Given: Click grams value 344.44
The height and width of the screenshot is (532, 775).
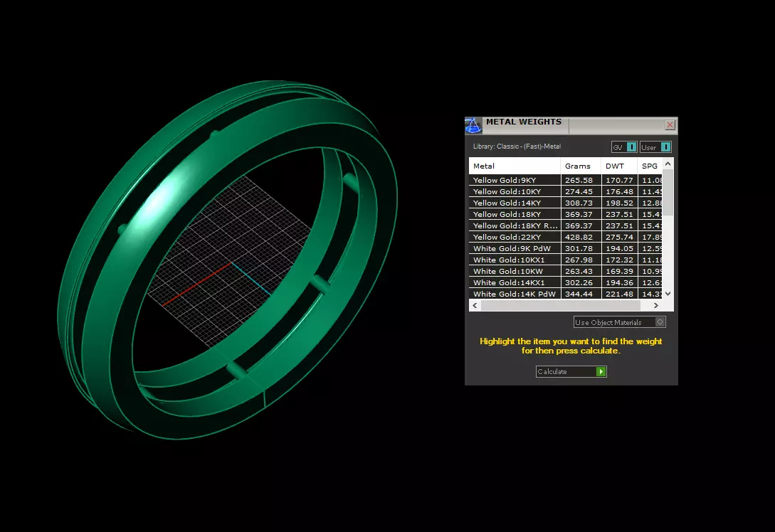Looking at the screenshot, I should tap(579, 294).
